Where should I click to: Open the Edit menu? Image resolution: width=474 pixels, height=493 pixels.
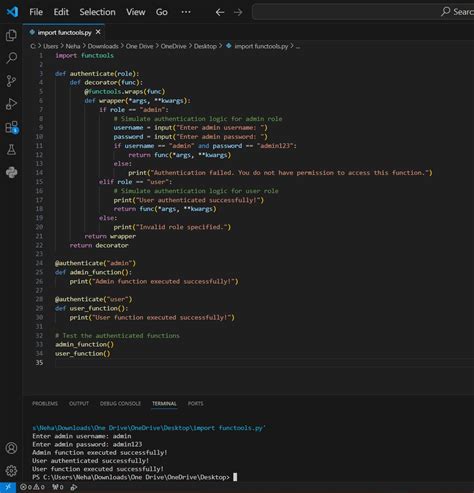pos(61,12)
